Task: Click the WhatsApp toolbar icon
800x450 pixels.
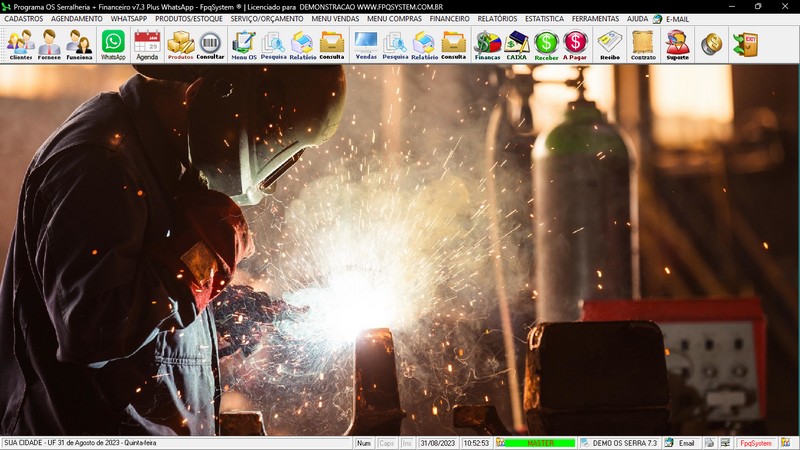Action: (x=113, y=44)
